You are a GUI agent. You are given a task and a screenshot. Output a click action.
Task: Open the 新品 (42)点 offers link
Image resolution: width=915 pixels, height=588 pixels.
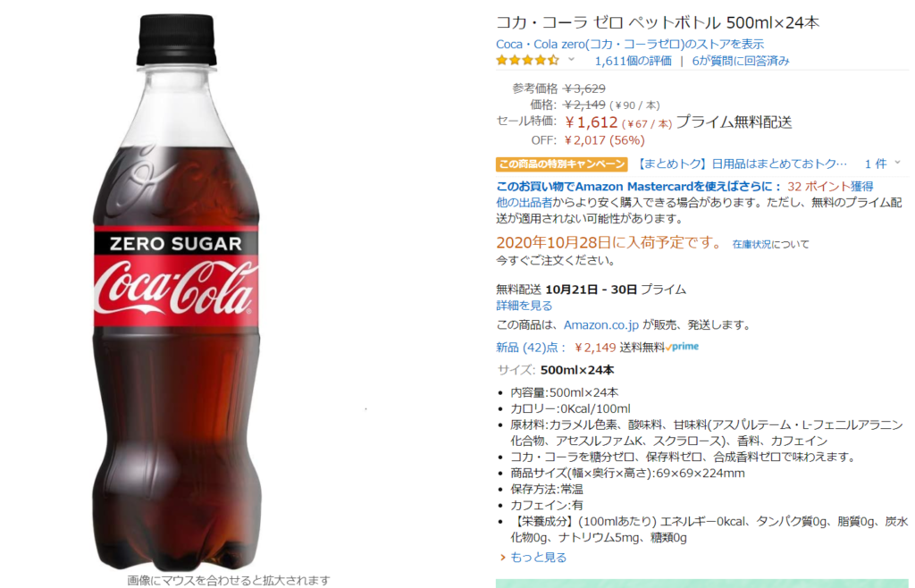(531, 348)
